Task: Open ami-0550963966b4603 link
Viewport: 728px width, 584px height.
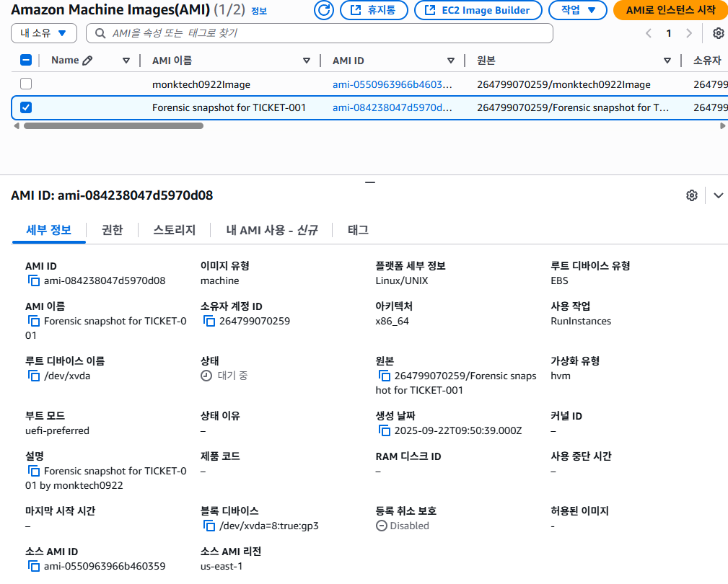Action: (392, 84)
